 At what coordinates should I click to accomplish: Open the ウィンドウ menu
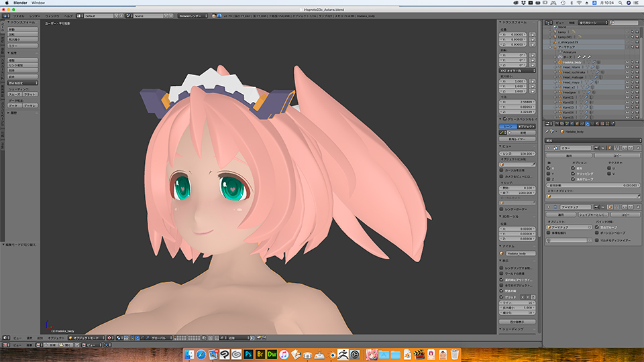(52, 16)
